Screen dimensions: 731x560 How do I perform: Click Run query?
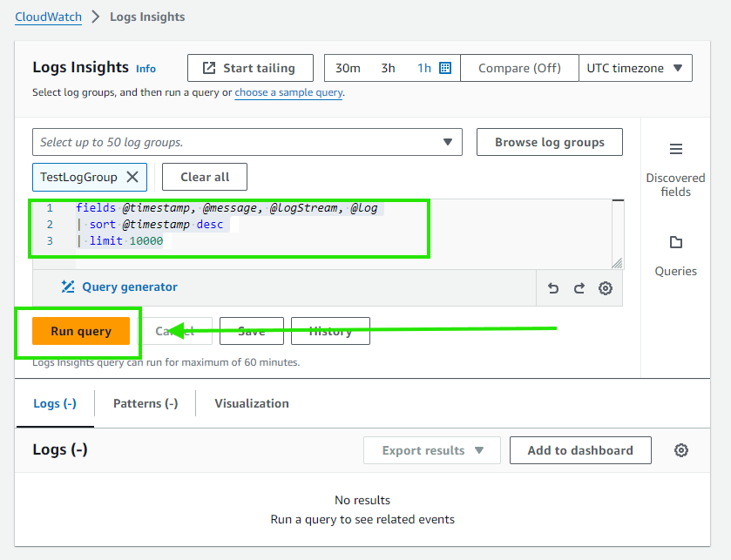[79, 331]
